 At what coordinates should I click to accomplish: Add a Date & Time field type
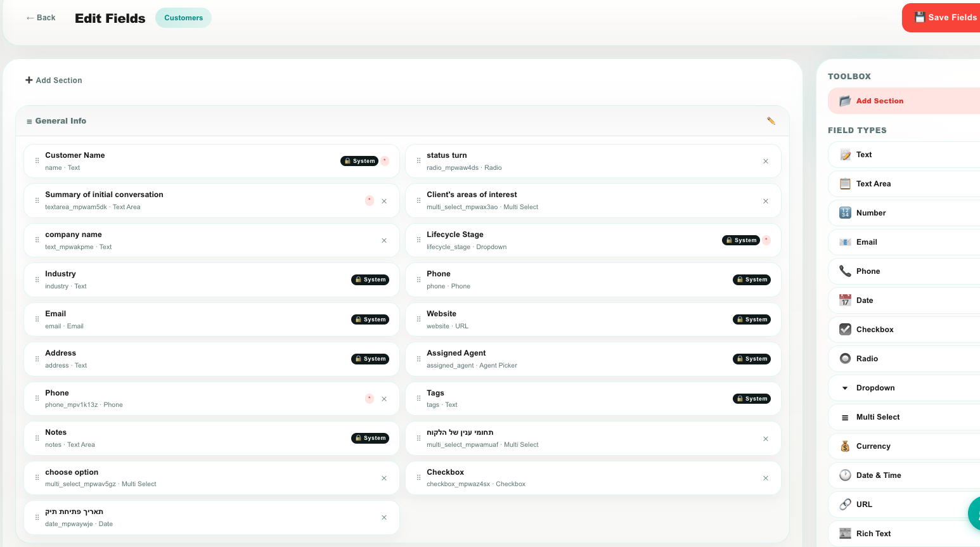904,475
